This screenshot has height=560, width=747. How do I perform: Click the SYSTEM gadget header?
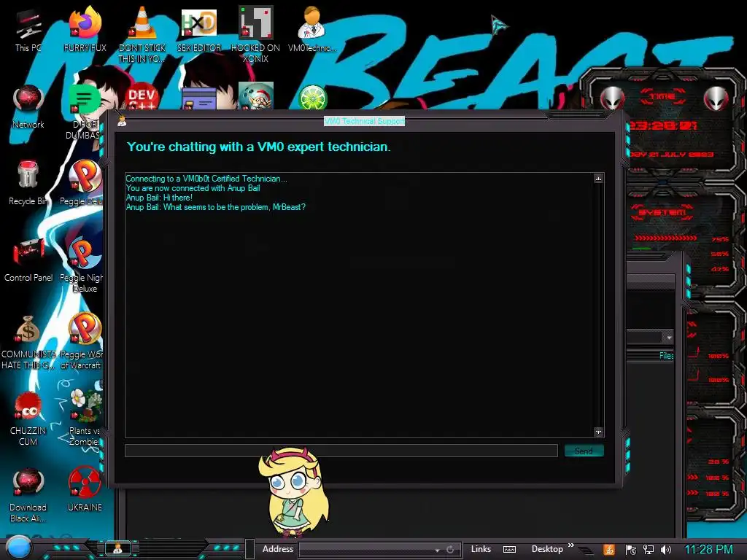pyautogui.click(x=662, y=212)
